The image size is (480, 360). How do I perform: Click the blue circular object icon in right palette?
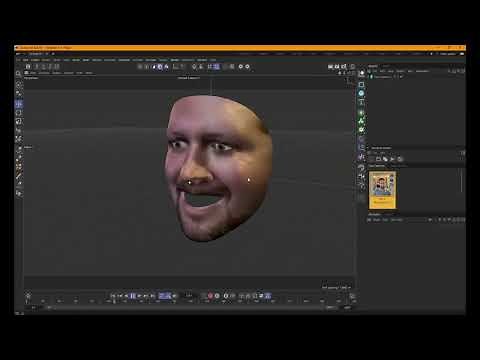(361, 93)
